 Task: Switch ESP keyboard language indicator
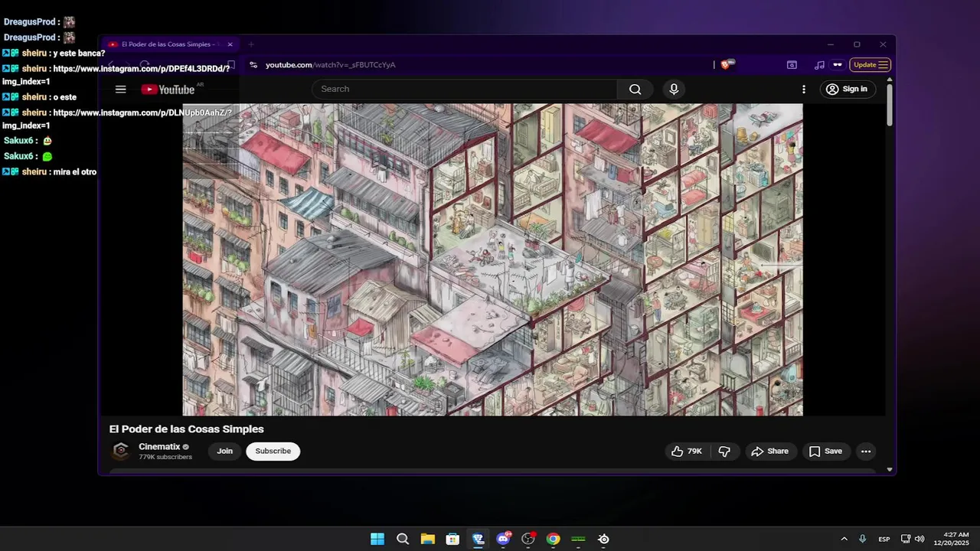point(884,539)
